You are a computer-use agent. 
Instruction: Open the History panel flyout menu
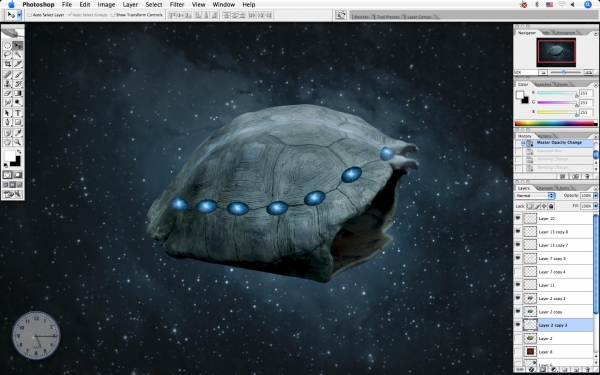[596, 137]
